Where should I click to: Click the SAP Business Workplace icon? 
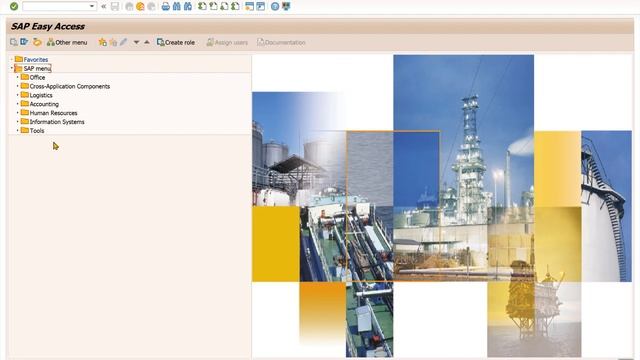[37, 42]
